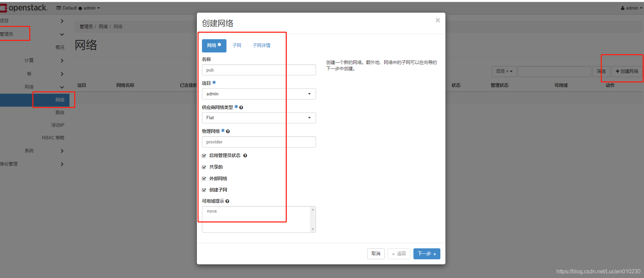Click the filter text input field
Image resolution: width=644 pixels, height=278 pixels.
[554, 72]
